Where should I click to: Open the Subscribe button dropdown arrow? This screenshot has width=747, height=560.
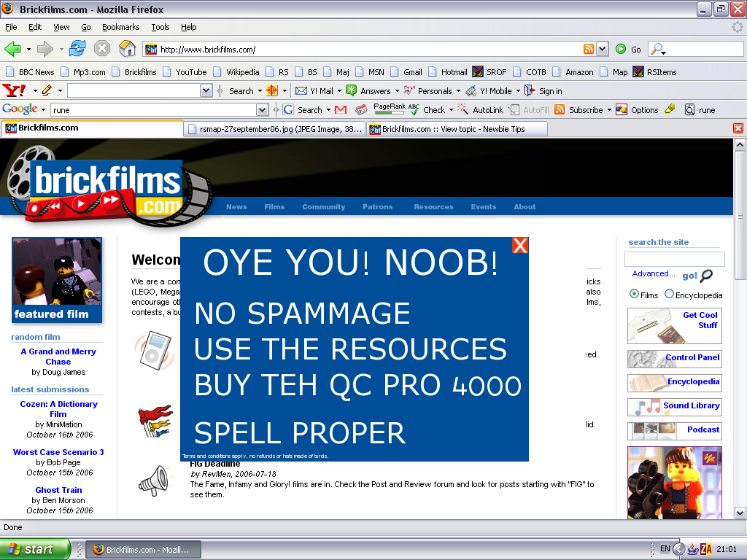609,110
